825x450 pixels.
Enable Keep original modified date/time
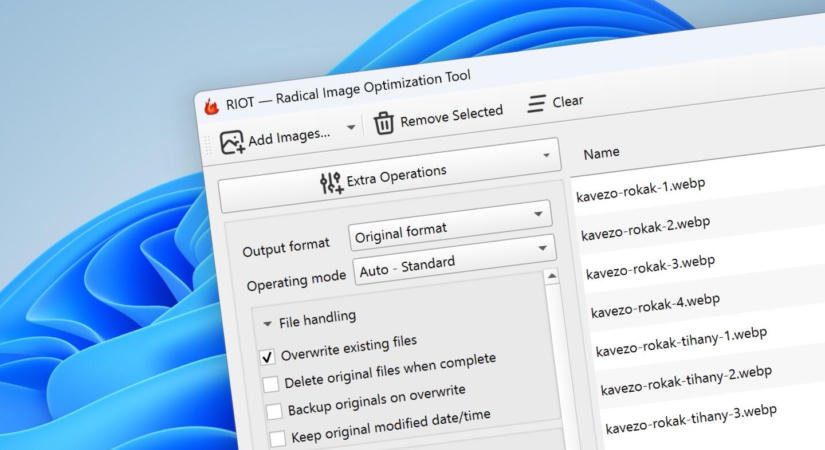[x=277, y=438]
